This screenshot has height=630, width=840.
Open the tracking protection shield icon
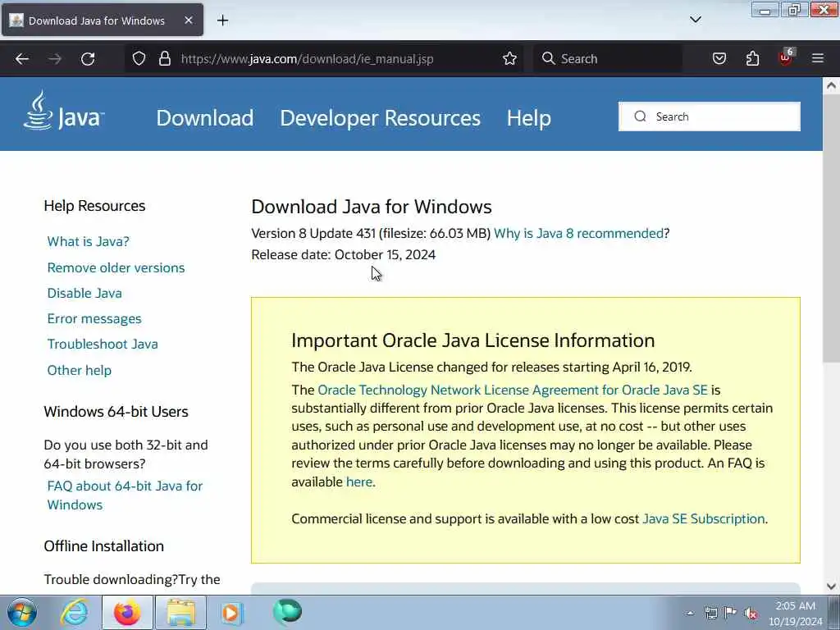point(139,59)
